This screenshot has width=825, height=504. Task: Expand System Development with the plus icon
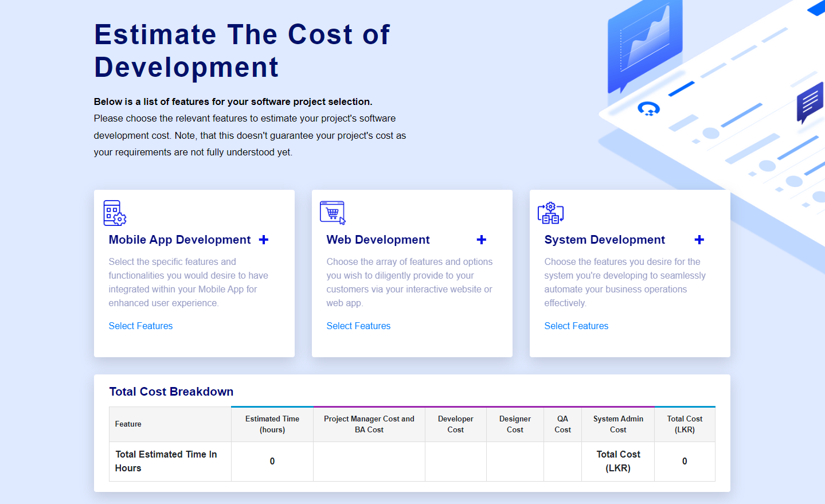pyautogui.click(x=699, y=240)
